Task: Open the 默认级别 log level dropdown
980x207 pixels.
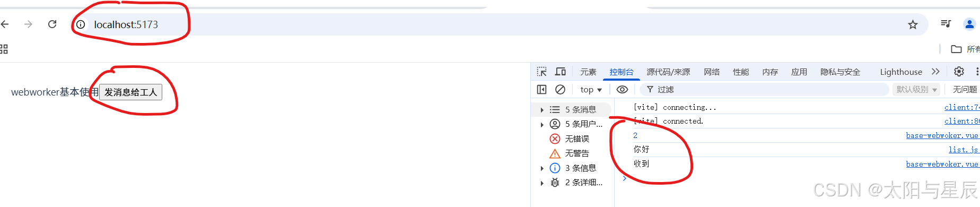Action: 916,90
